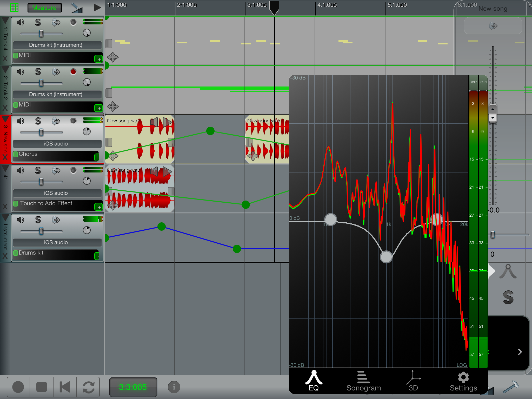Adjust the master pan slider
The height and width of the screenshot is (399, 532).
click(493, 235)
